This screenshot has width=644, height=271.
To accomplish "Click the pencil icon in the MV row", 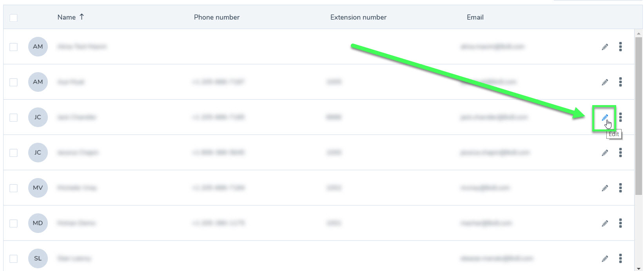I will pos(605,188).
